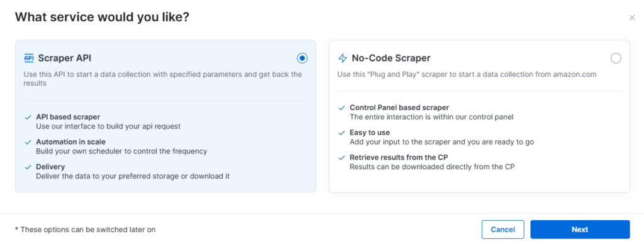This screenshot has width=644, height=244.
Task: Click the 'Delivery' heading
Action: (50, 167)
